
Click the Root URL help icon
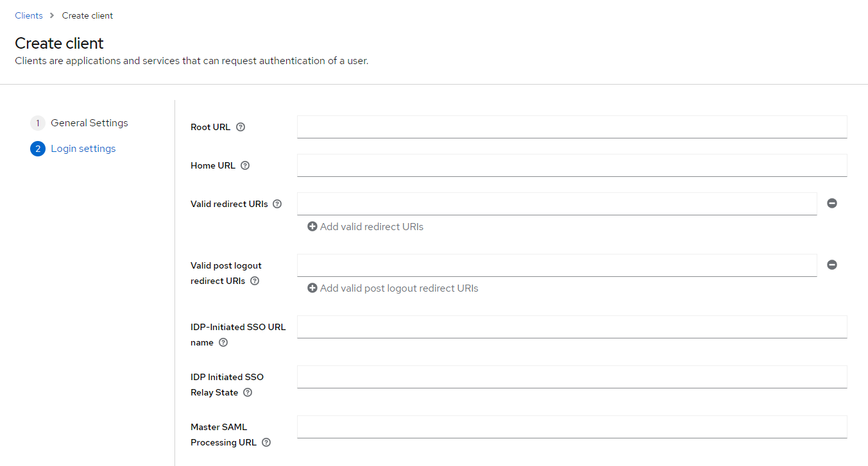coord(241,127)
